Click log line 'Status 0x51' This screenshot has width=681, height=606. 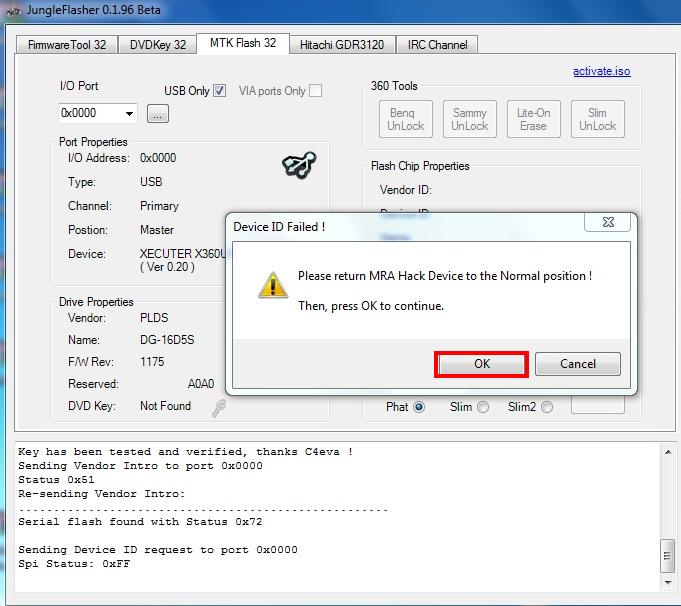coord(56,480)
